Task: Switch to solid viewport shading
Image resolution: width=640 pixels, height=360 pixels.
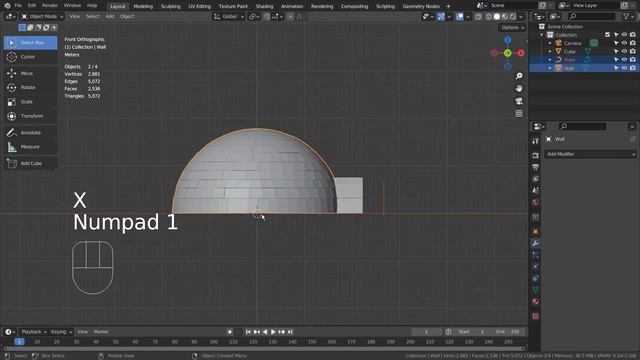Action: point(497,17)
